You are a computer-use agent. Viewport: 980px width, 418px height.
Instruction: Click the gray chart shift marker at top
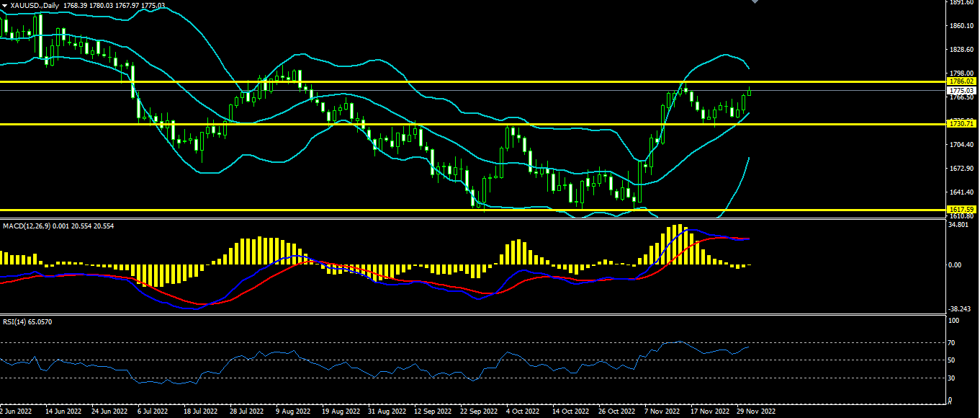tap(755, 2)
